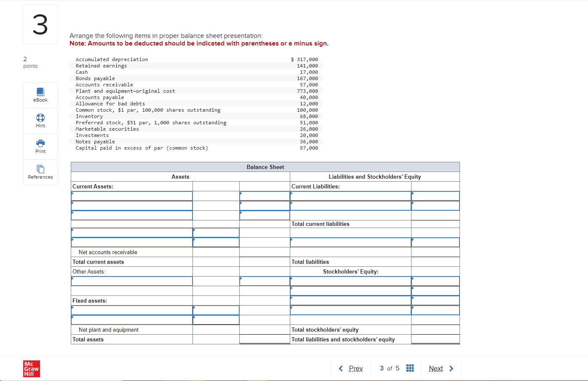Click the "Investments" list item
Screen dimensions: 588x381
coord(92,135)
